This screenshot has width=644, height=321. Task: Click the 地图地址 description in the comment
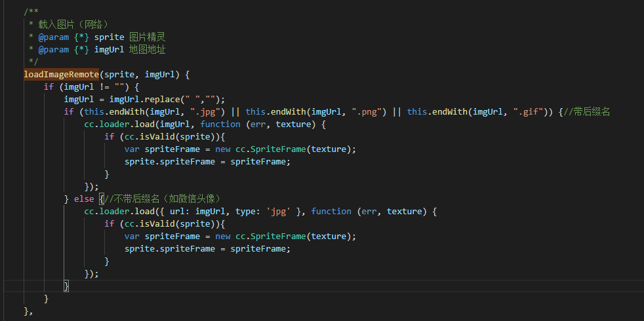point(148,50)
